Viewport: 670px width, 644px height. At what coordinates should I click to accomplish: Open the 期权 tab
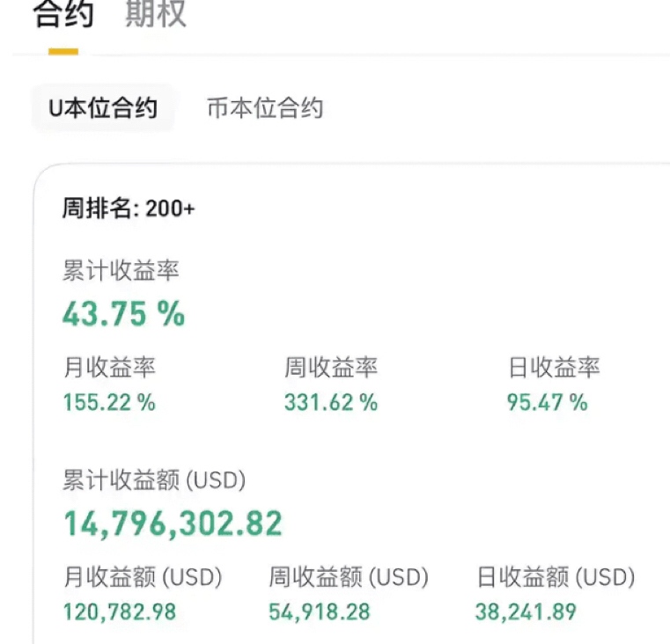tap(156, 15)
